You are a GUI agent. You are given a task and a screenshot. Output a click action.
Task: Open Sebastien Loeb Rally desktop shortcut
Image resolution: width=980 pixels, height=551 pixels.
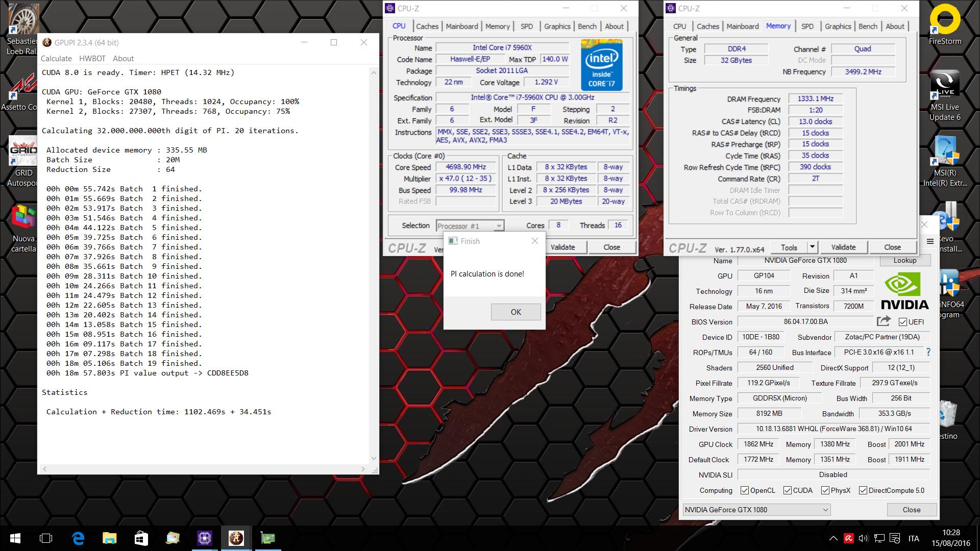(21, 29)
